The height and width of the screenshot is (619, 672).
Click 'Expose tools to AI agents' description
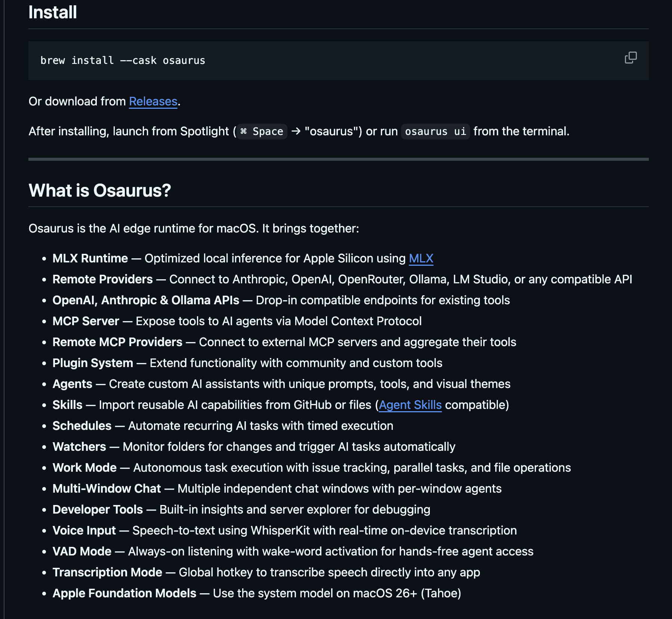click(x=278, y=321)
